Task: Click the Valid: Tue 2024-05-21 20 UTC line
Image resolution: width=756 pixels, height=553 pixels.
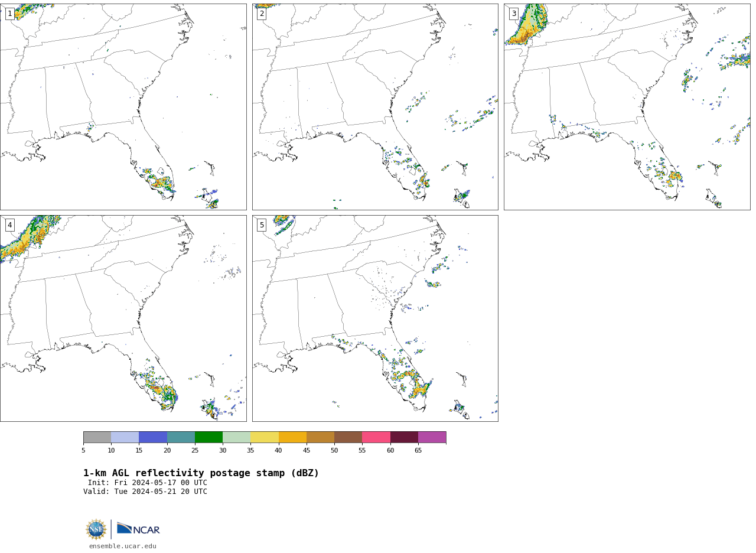Action: [145, 492]
